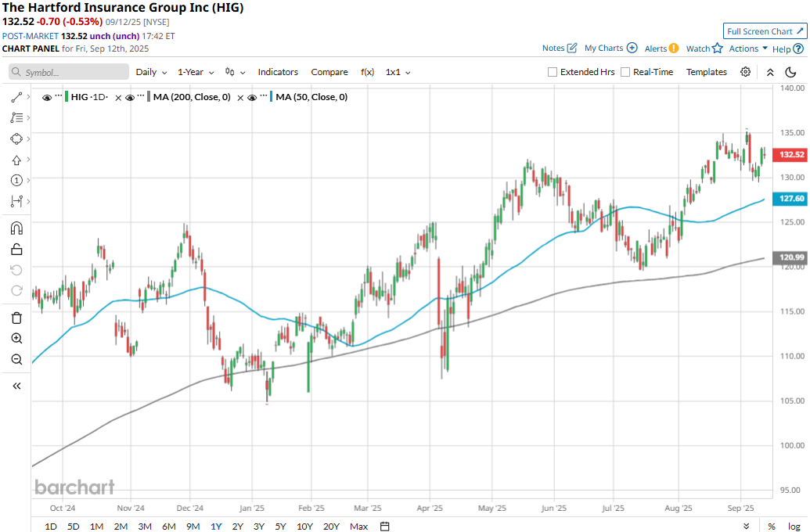Collapse the chart header with double up-chevron

pos(770,72)
